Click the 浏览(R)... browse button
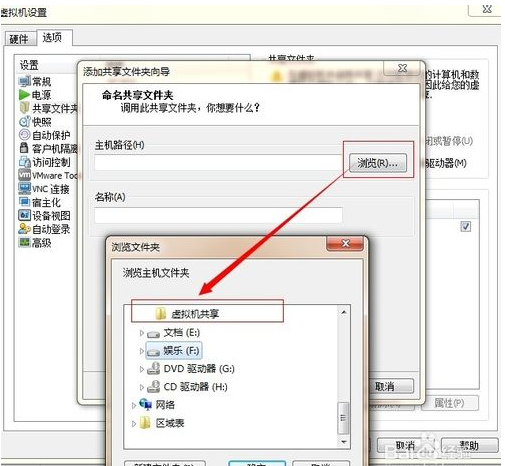The width and height of the screenshot is (505, 466). coord(378,163)
